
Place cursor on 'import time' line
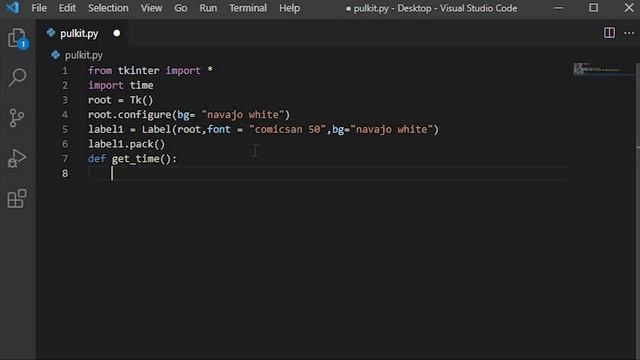121,85
